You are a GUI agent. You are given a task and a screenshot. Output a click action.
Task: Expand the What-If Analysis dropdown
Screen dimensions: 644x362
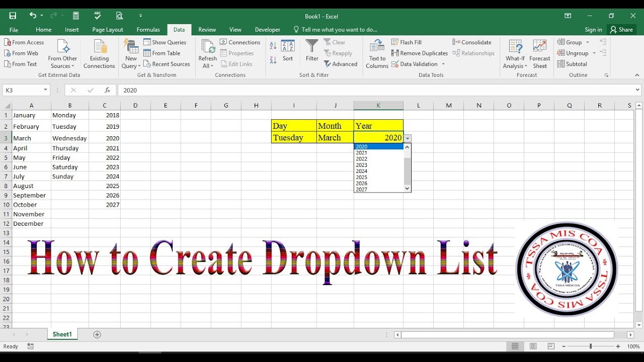[x=514, y=53]
